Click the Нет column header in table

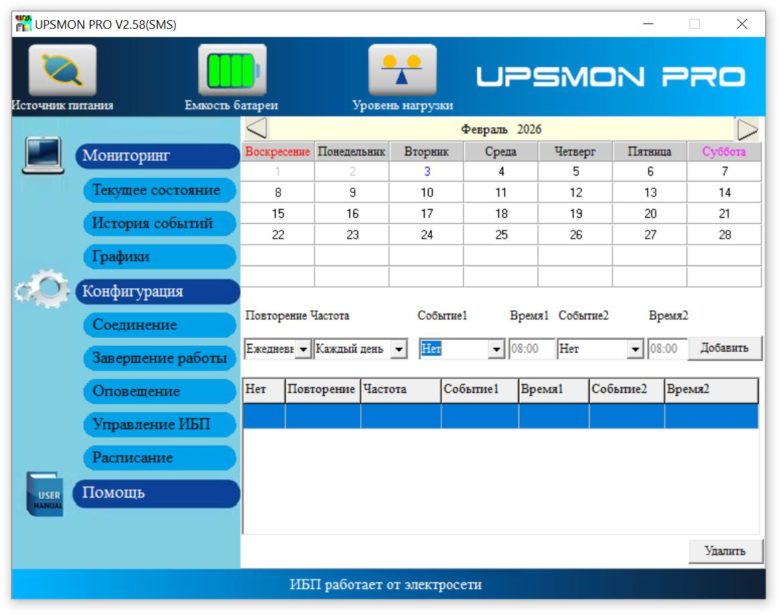(264, 390)
